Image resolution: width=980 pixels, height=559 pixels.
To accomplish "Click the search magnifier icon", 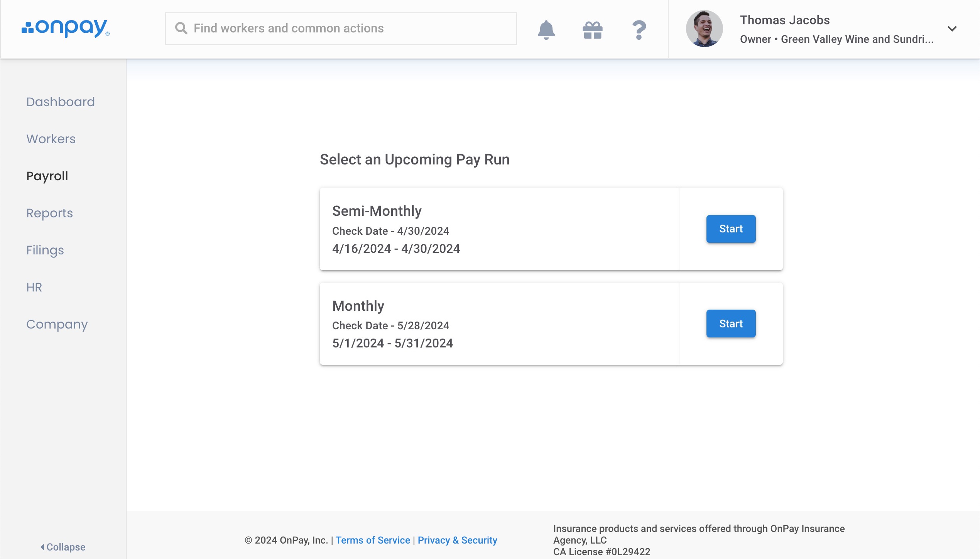I will pyautogui.click(x=181, y=28).
